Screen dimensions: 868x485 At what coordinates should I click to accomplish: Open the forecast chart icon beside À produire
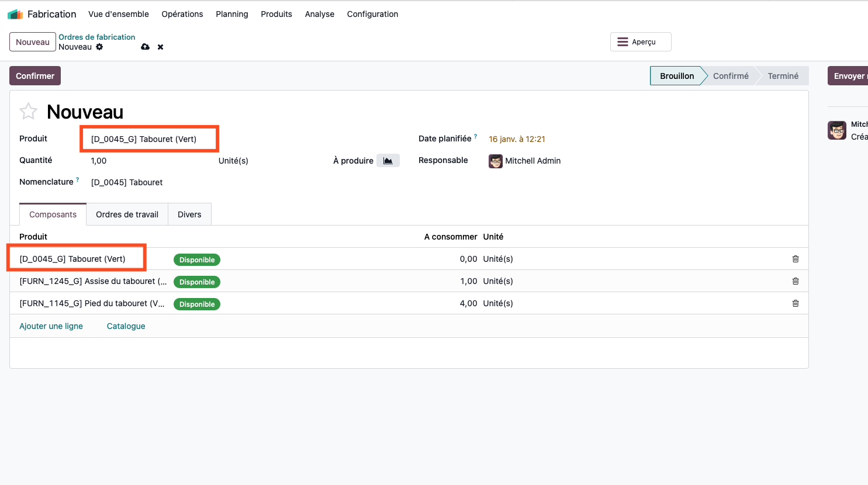[388, 161]
